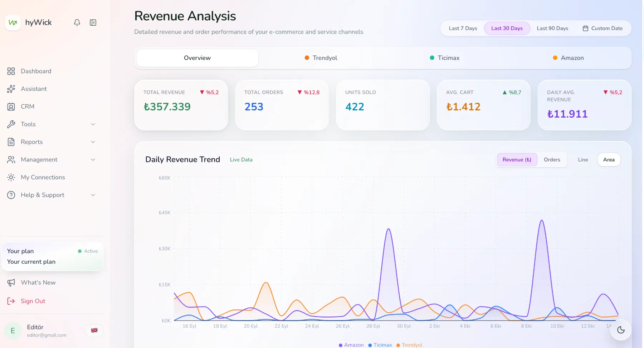
Task: Switch to the Trendyol tab
Action: [x=321, y=58]
